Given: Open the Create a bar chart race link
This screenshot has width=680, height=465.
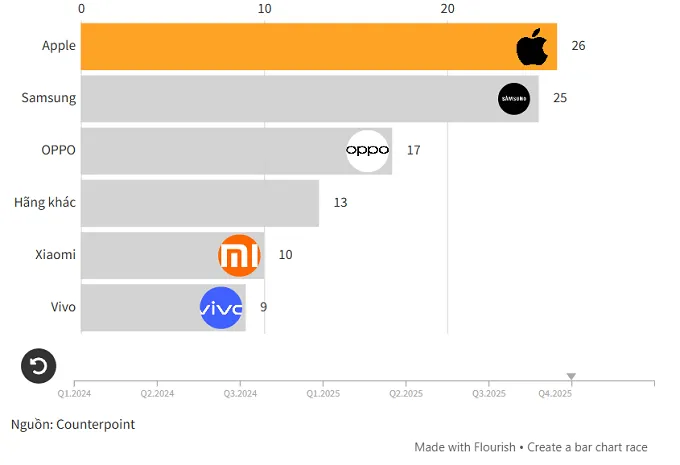Looking at the screenshot, I should coord(588,447).
